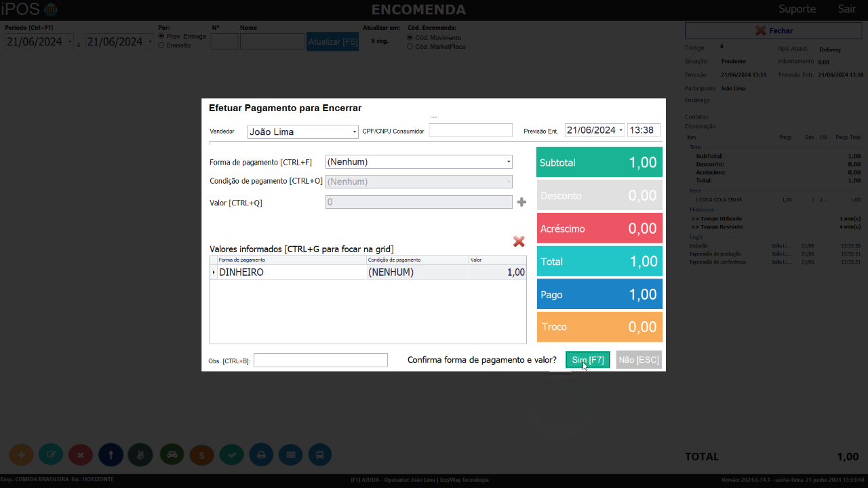
Task: Select the Emissão radio option
Action: [161, 45]
